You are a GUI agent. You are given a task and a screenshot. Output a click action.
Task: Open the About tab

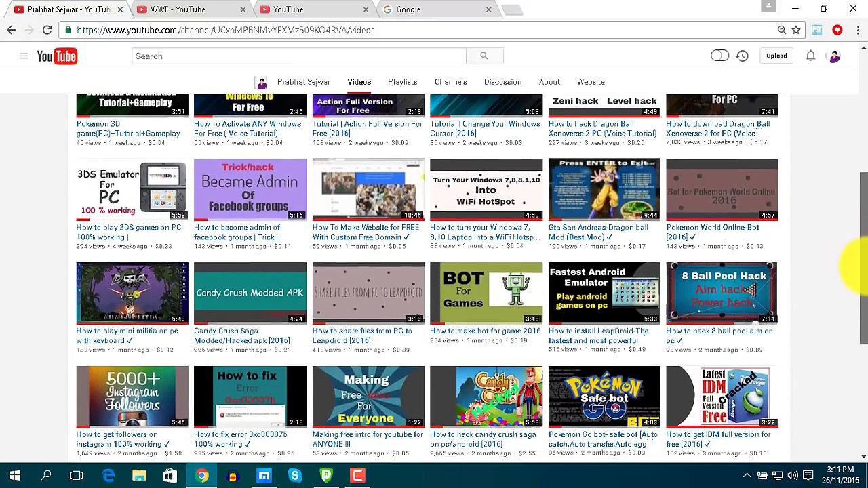(549, 82)
